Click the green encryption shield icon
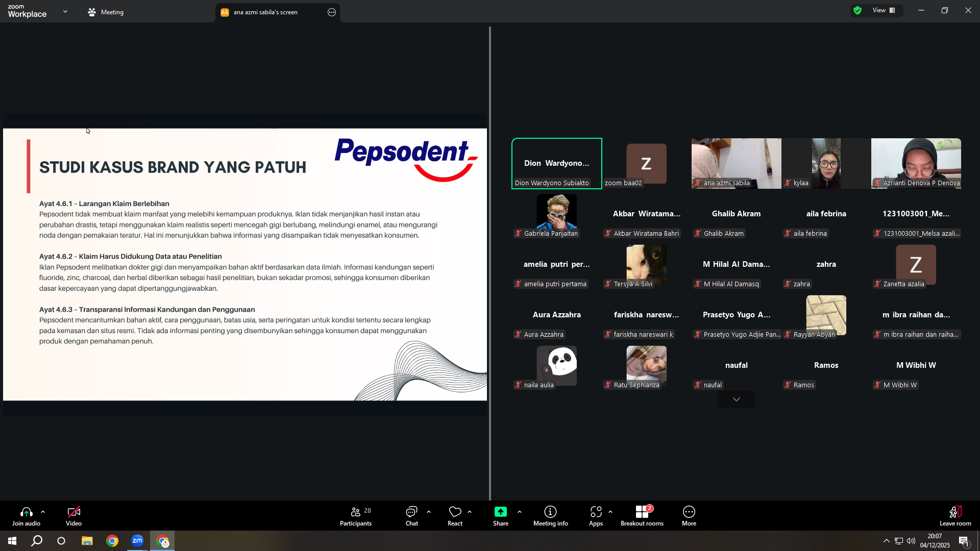 pos(857,10)
